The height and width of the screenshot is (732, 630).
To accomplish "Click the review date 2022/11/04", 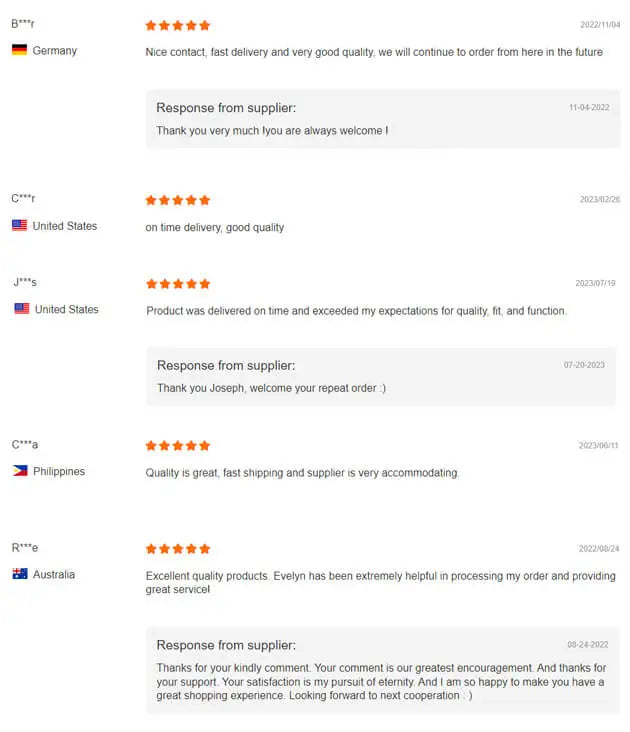I will (600, 25).
